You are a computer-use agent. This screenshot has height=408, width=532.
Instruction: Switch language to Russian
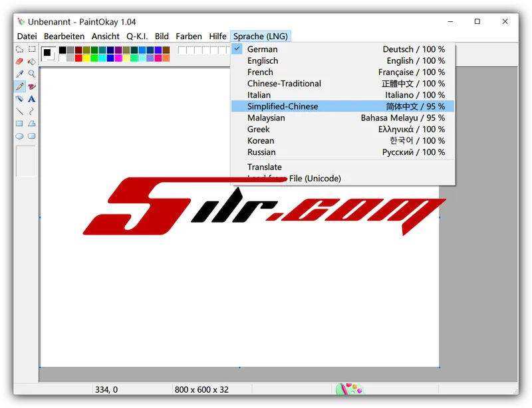[342, 152]
